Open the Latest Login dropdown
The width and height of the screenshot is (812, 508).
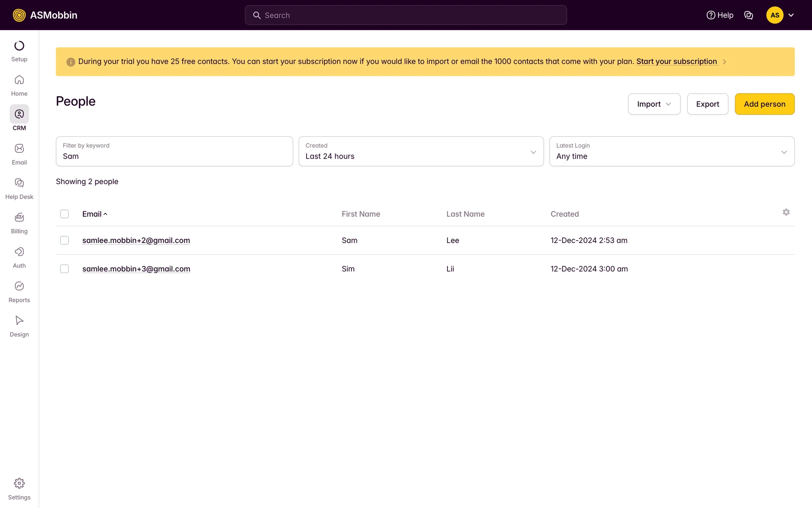(671, 152)
